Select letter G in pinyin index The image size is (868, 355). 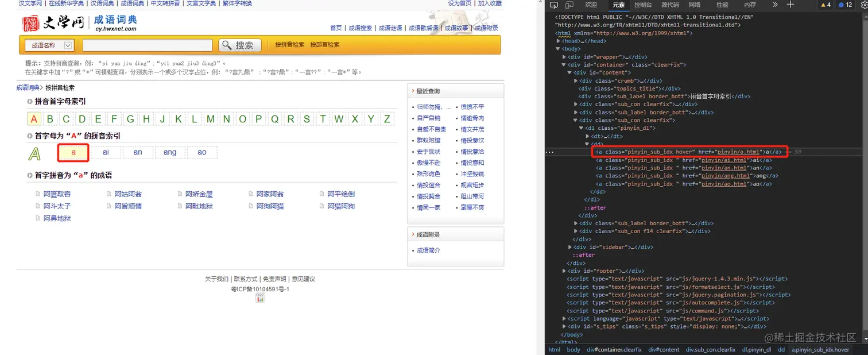point(130,119)
